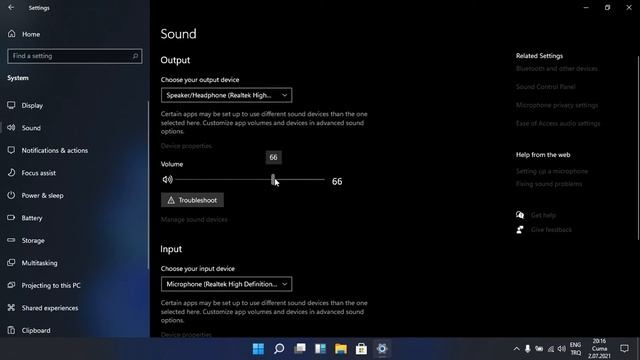The height and width of the screenshot is (360, 640).
Task: Expand the input device Microphone dropdown
Action: click(227, 284)
